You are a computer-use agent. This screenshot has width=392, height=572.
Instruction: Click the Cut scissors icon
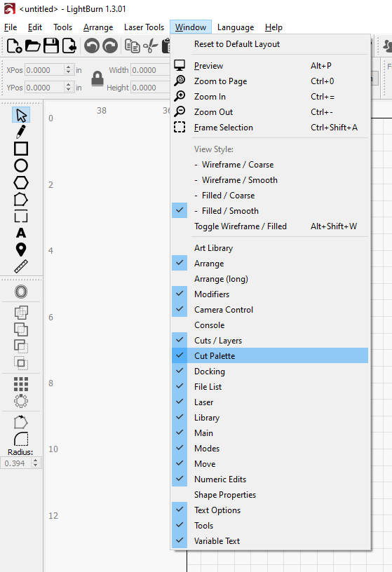[150, 46]
